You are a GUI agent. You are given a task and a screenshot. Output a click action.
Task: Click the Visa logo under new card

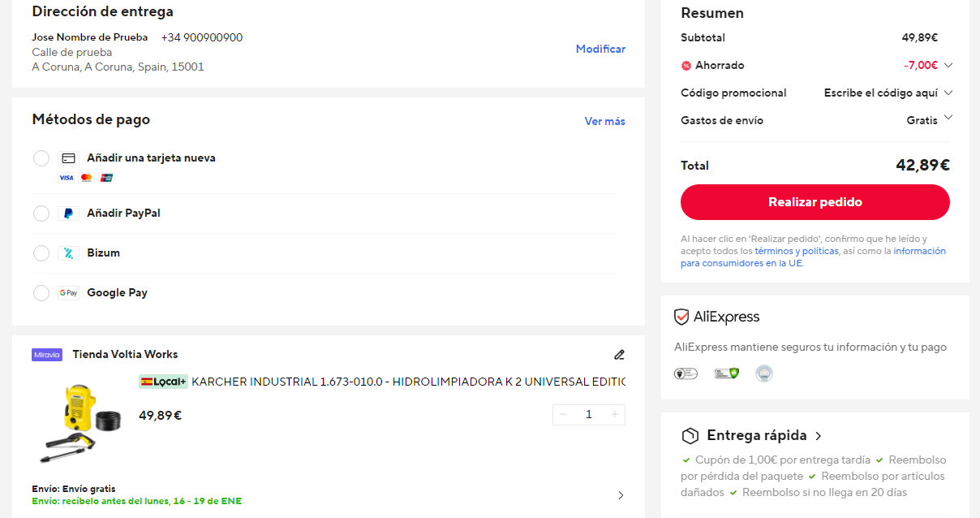(x=67, y=178)
